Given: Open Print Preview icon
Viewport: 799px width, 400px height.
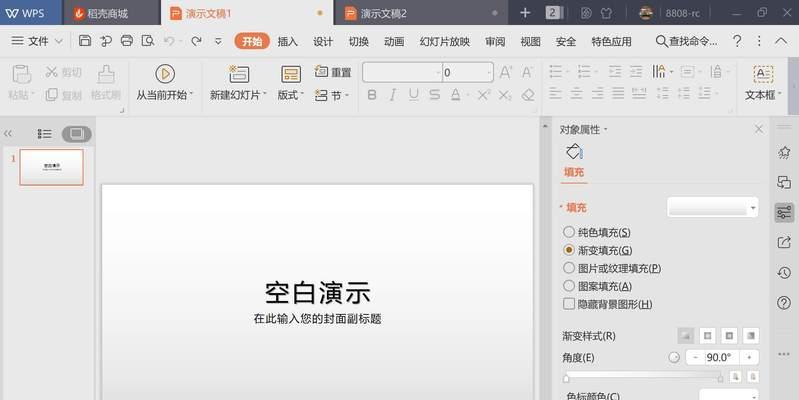Looking at the screenshot, I should [148, 41].
